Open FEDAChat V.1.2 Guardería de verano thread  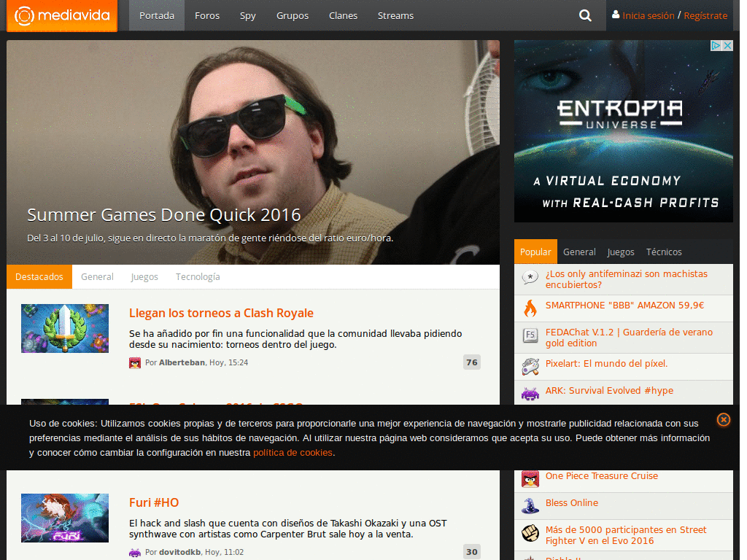coord(629,338)
